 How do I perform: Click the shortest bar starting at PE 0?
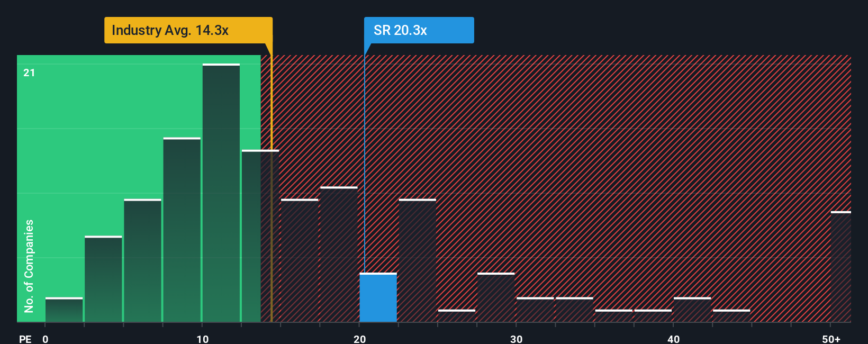point(64,310)
